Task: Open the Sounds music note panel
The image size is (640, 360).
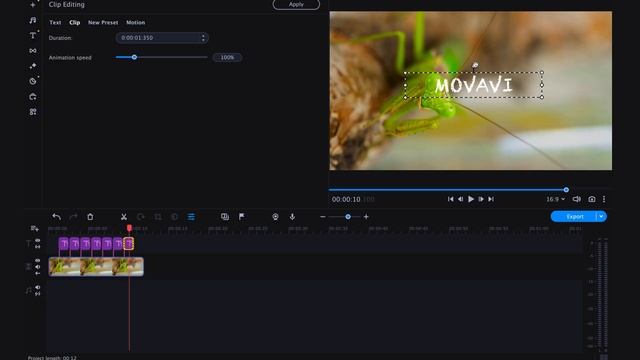Action: pyautogui.click(x=33, y=20)
